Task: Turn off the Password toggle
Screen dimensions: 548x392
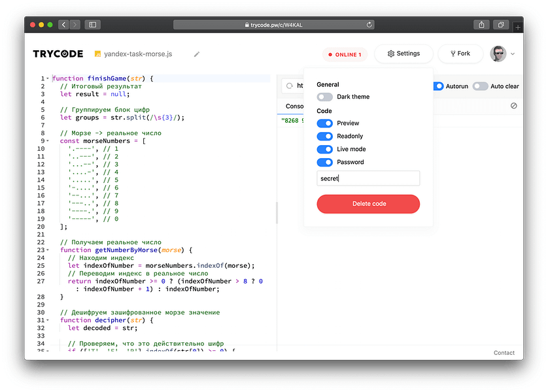Action: pos(324,162)
